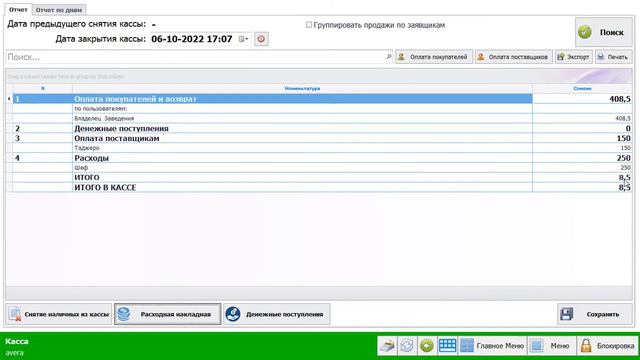Screen dimensions: 640x360
Task: Click the 408,5 total in first row
Action: (620, 99)
